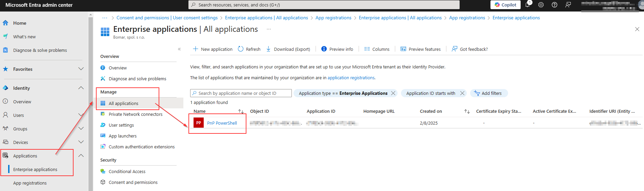Click the Users person icon
The width and height of the screenshot is (644, 191).
coord(5,115)
